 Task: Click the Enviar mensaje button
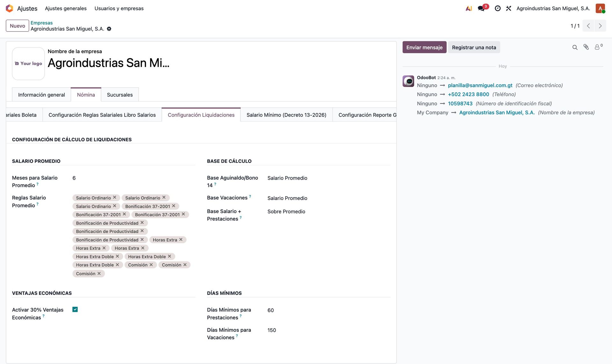[x=424, y=47]
